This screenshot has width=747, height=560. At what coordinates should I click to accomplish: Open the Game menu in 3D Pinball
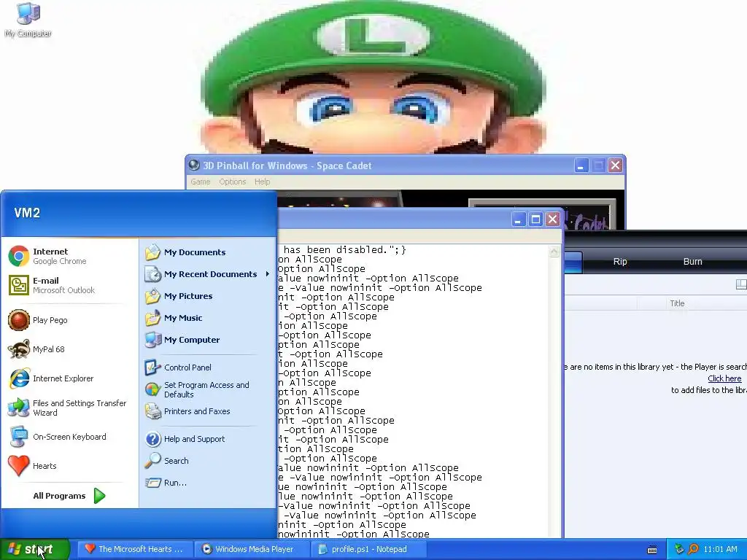tap(200, 182)
